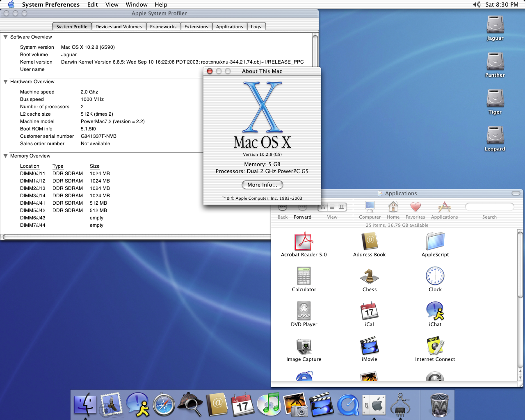Open the Apple menu
The width and height of the screenshot is (525, 420).
click(x=11, y=5)
